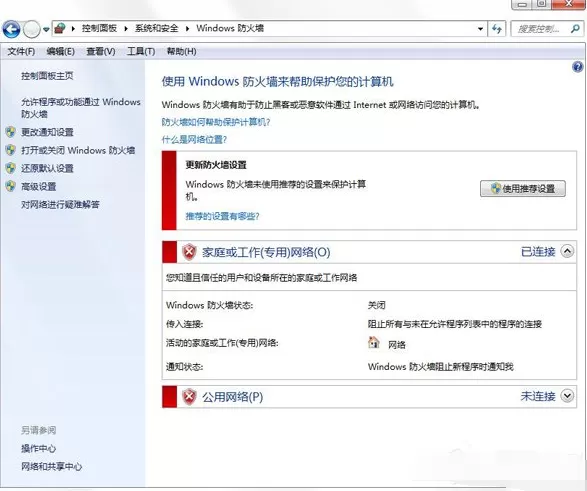Viewport: 587px width, 491px height.
Task: Open 防火墙如何帮助保护计算机? help link
Action: point(216,122)
